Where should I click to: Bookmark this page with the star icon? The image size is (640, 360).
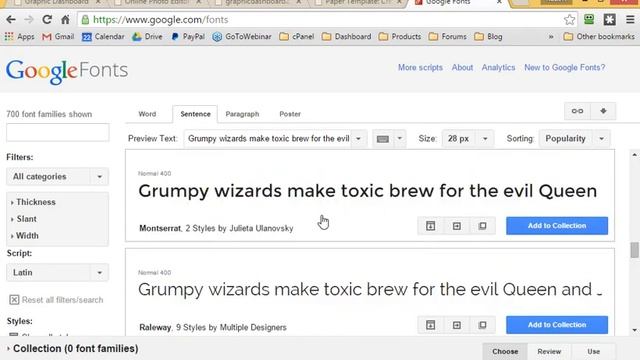tap(569, 20)
